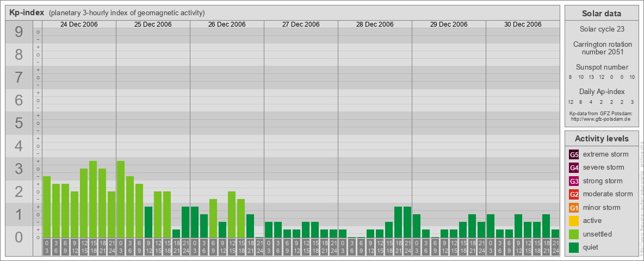Viewport: 644px width, 261px height.
Task: Click the Kp-data from GFZ Potsdam text
Action: pyautogui.click(x=602, y=113)
